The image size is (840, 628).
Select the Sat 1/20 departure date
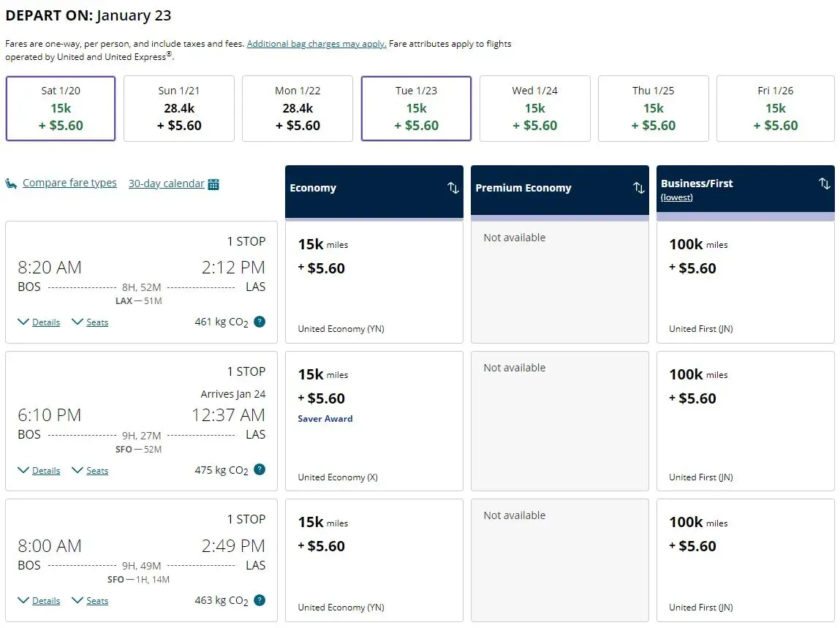[x=60, y=108]
